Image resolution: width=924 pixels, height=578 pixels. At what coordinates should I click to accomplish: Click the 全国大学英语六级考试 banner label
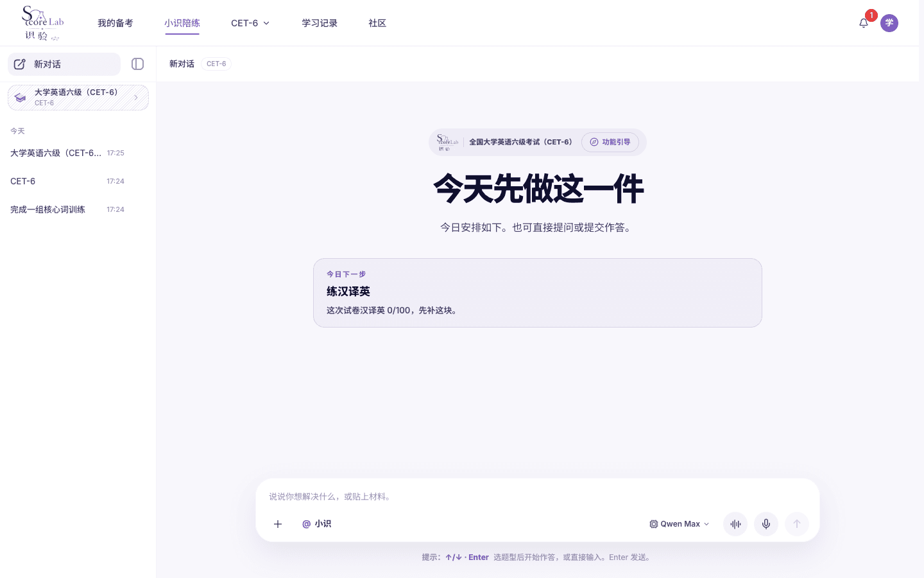tap(520, 142)
